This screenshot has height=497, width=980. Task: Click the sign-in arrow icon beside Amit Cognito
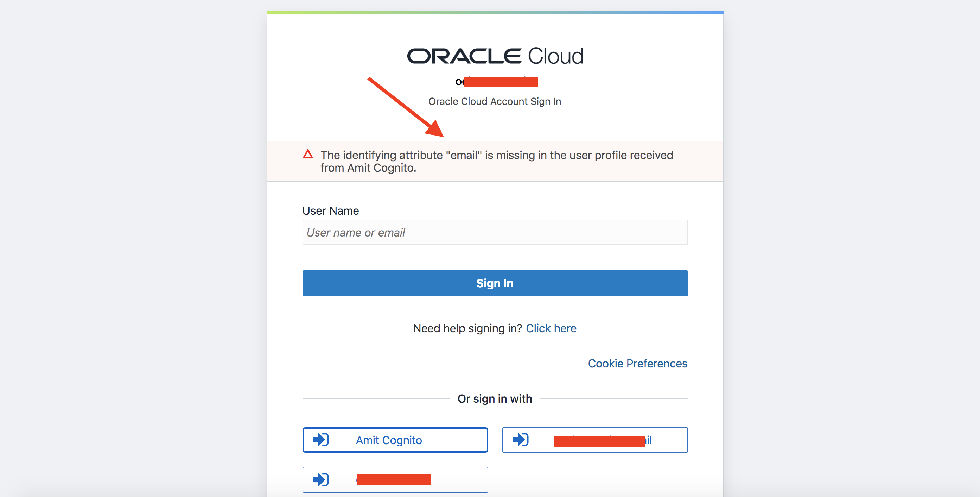click(x=321, y=440)
